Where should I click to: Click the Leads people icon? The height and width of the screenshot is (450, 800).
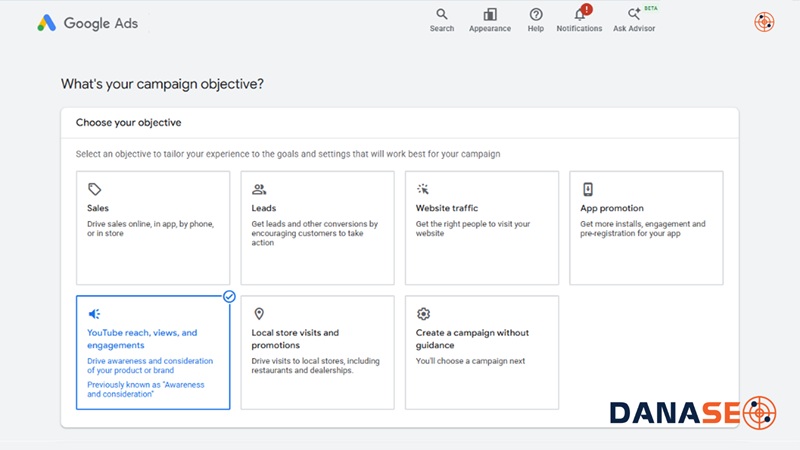(259, 189)
